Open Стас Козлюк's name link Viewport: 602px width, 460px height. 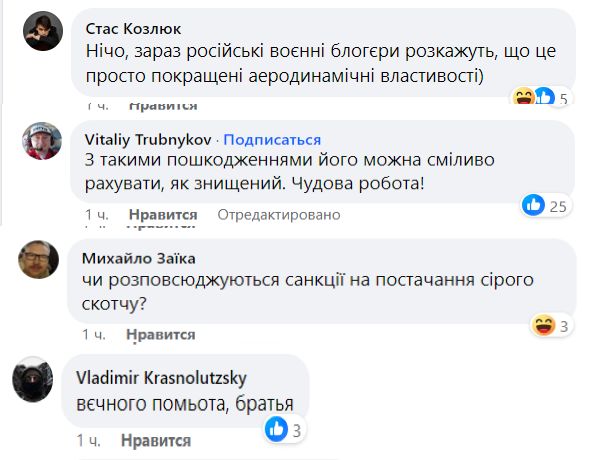pyautogui.click(x=133, y=29)
